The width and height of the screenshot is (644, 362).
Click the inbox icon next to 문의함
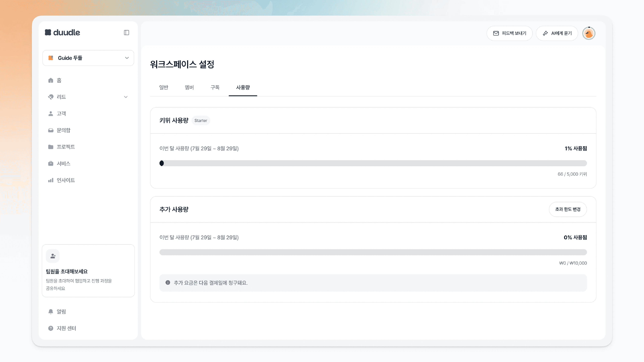pos(51,130)
